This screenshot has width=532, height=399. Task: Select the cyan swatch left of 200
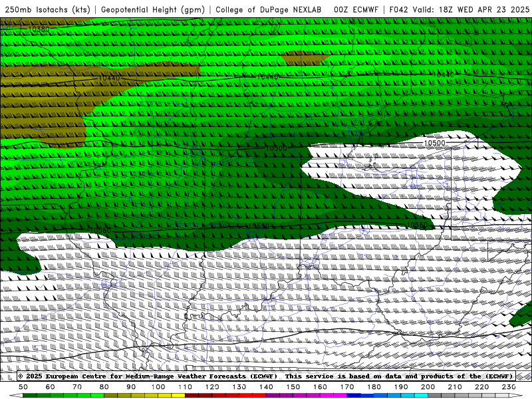[422, 396]
